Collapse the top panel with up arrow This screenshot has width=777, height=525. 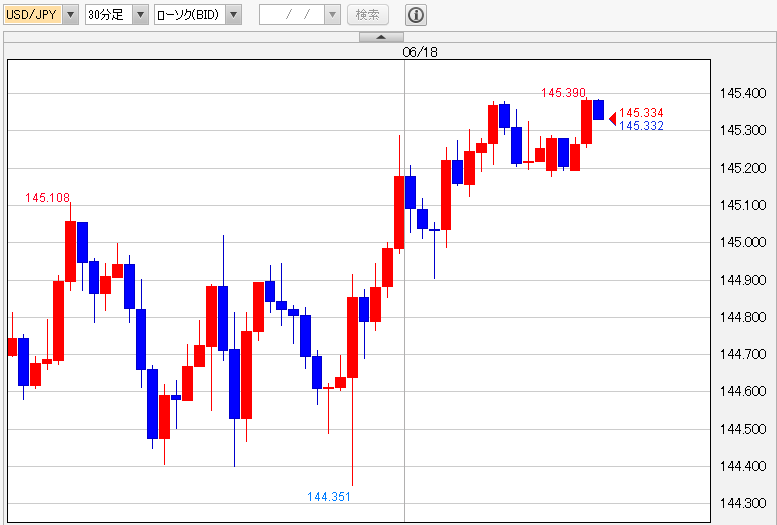[x=381, y=37]
